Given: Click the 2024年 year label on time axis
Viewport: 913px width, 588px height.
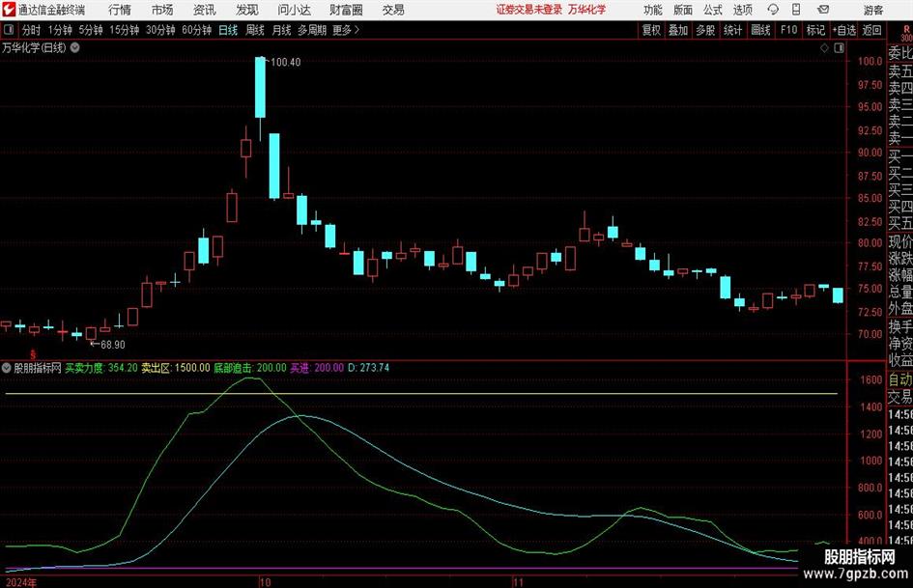Looking at the screenshot, I should pos(21,582).
